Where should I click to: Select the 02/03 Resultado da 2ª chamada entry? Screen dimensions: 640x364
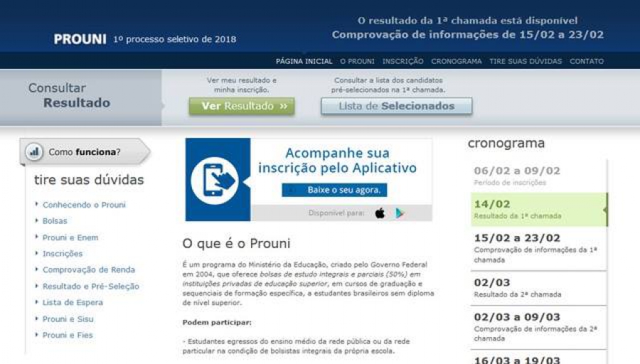coord(538,288)
